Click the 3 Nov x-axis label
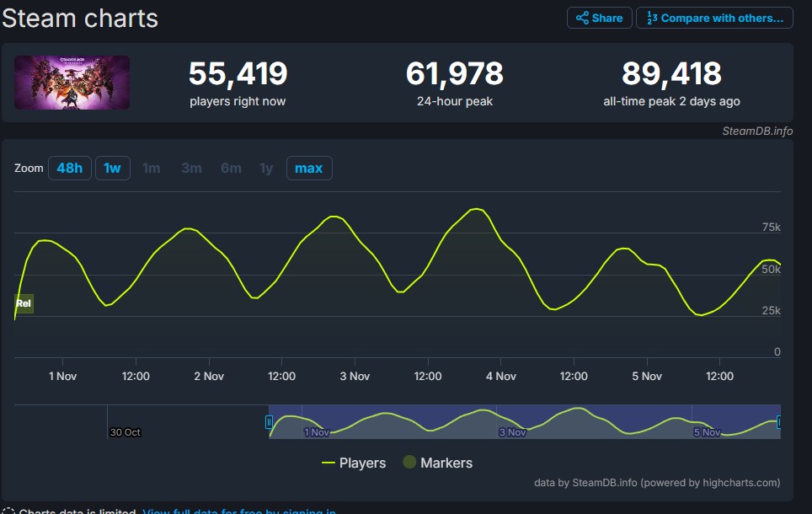This screenshot has height=514, width=812. pyautogui.click(x=355, y=376)
